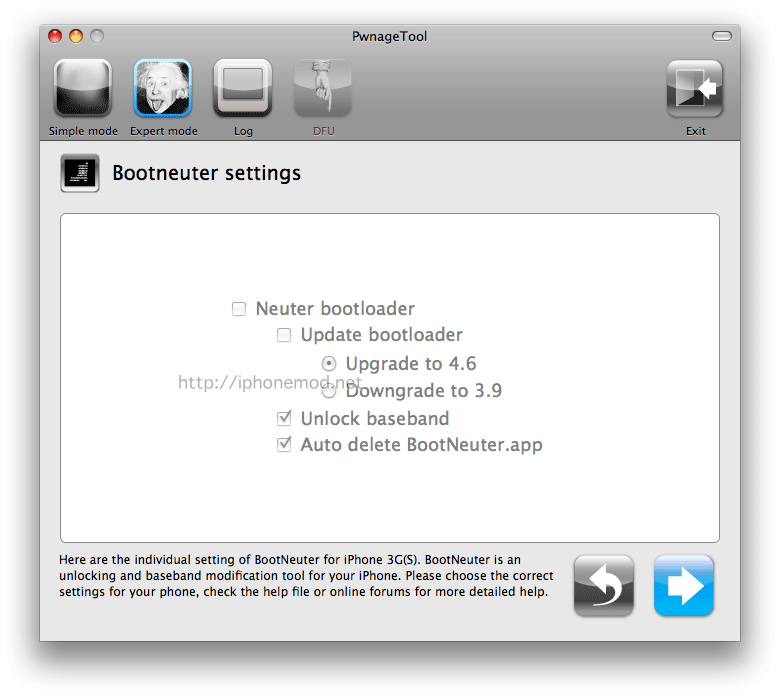Viewport: 780px width, 696px height.
Task: Enable the Neuter bootloader checkbox
Action: click(239, 309)
